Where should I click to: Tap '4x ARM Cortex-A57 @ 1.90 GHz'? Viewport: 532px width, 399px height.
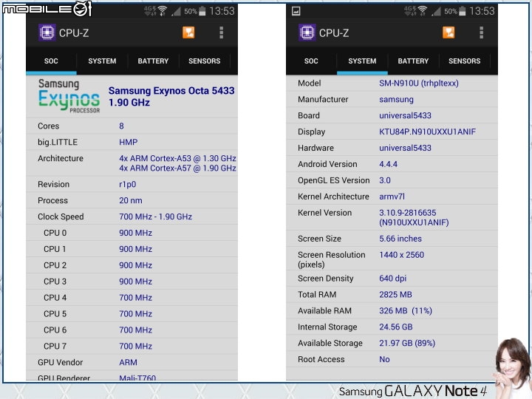point(177,168)
